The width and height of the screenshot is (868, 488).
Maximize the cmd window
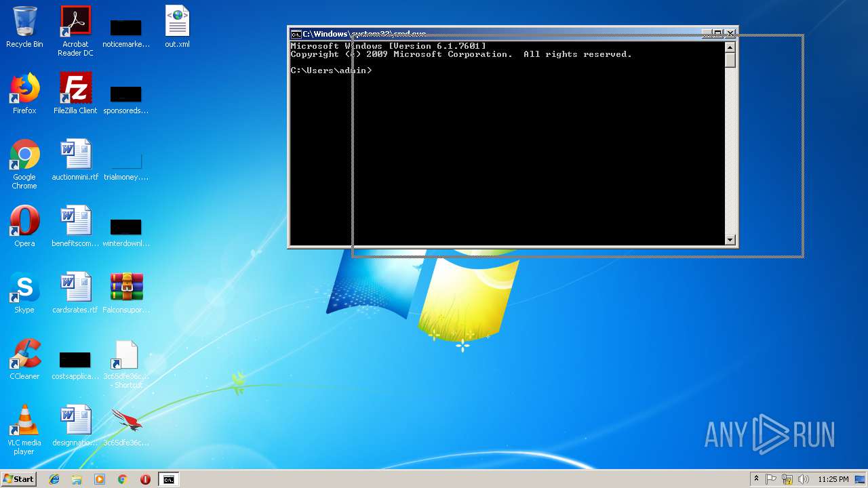click(x=717, y=33)
